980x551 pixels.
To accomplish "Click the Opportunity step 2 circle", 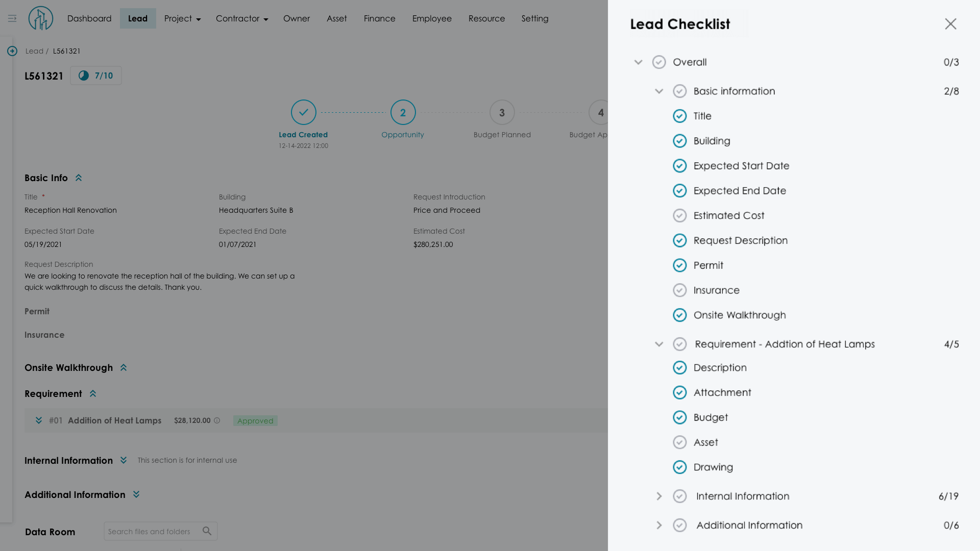I will (x=403, y=112).
